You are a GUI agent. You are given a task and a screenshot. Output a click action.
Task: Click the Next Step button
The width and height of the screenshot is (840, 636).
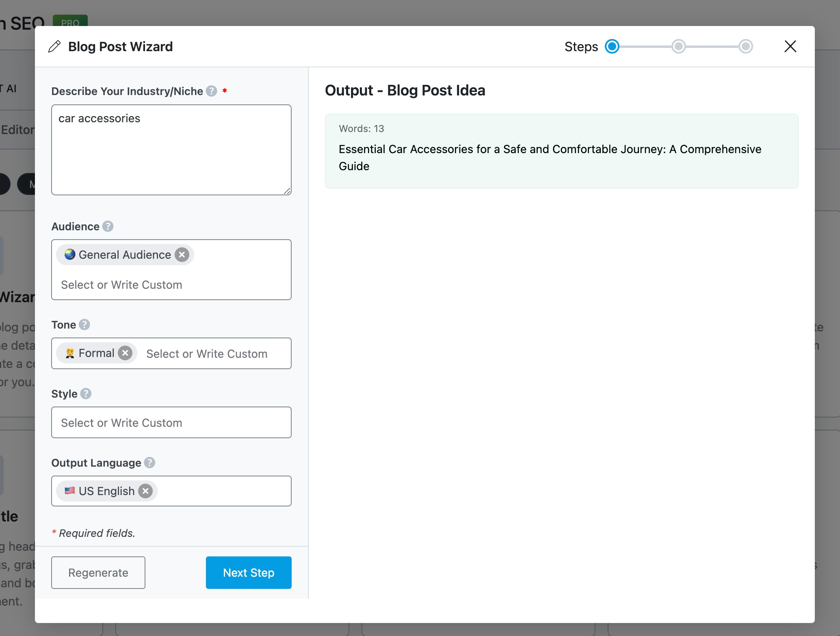click(x=249, y=573)
